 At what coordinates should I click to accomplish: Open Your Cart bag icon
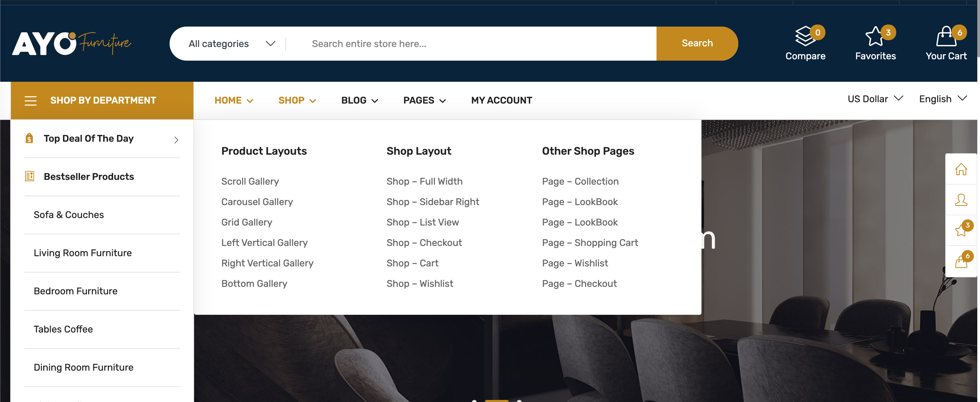[x=945, y=36]
